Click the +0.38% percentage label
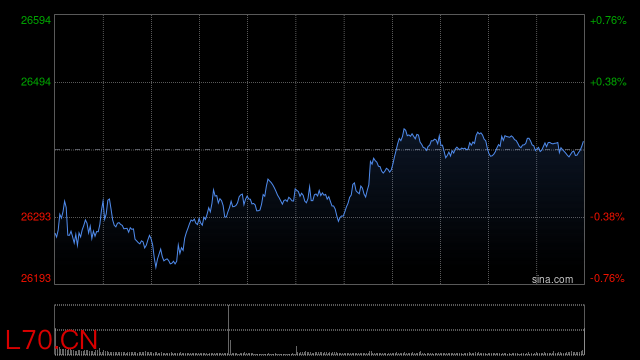 pyautogui.click(x=608, y=82)
